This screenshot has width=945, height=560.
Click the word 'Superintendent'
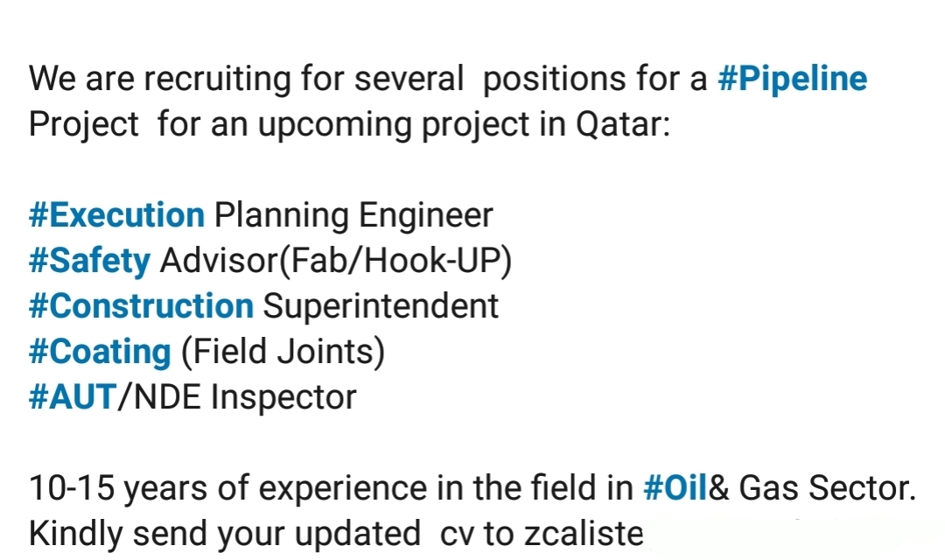coord(381,307)
